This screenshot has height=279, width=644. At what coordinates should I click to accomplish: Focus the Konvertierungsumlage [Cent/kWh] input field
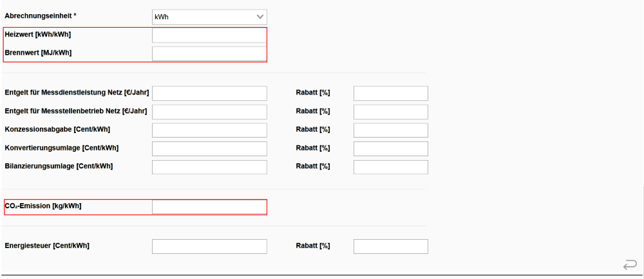click(x=209, y=149)
